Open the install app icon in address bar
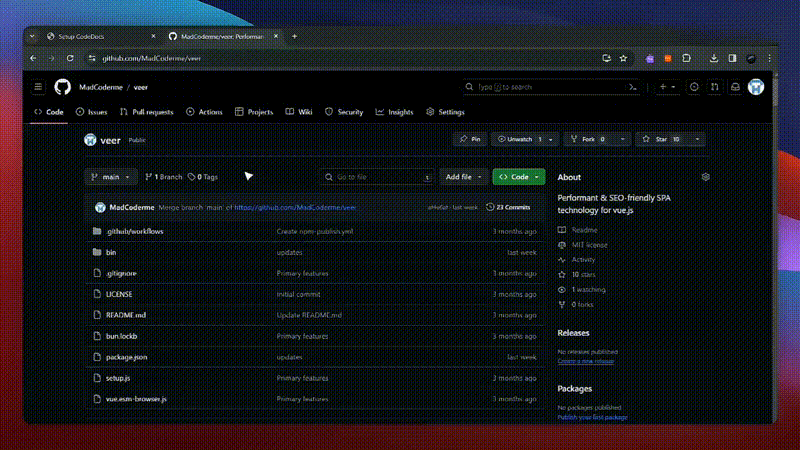Viewport: 800px width, 450px height. pyautogui.click(x=606, y=58)
